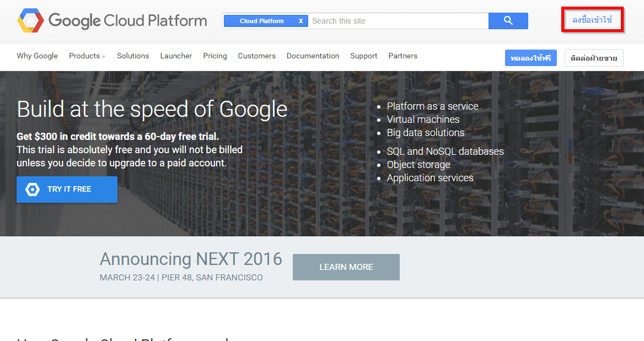Open the Why Google menu item
Image resolution: width=644 pixels, height=341 pixels.
(x=37, y=56)
